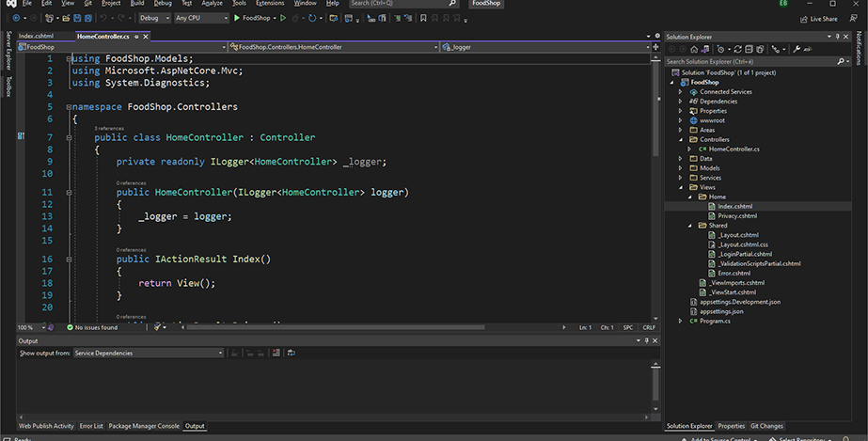
Task: Toggle auto-hide pin on Output panel
Action: click(646, 340)
